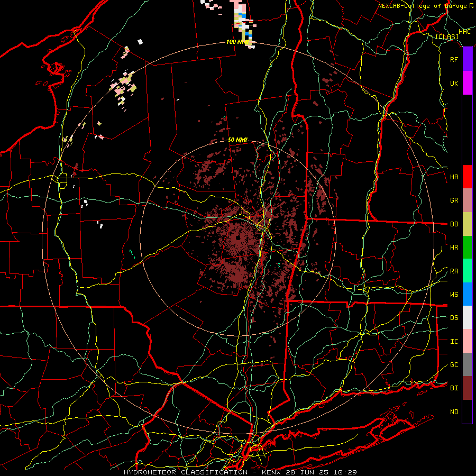
Task: Click the 100 NMI range ring label
Action: [x=237, y=42]
